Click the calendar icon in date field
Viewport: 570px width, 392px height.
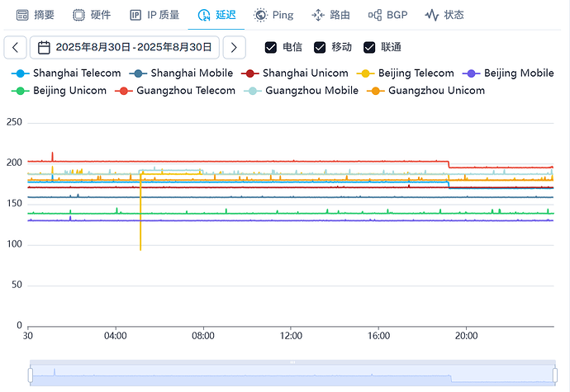44,47
